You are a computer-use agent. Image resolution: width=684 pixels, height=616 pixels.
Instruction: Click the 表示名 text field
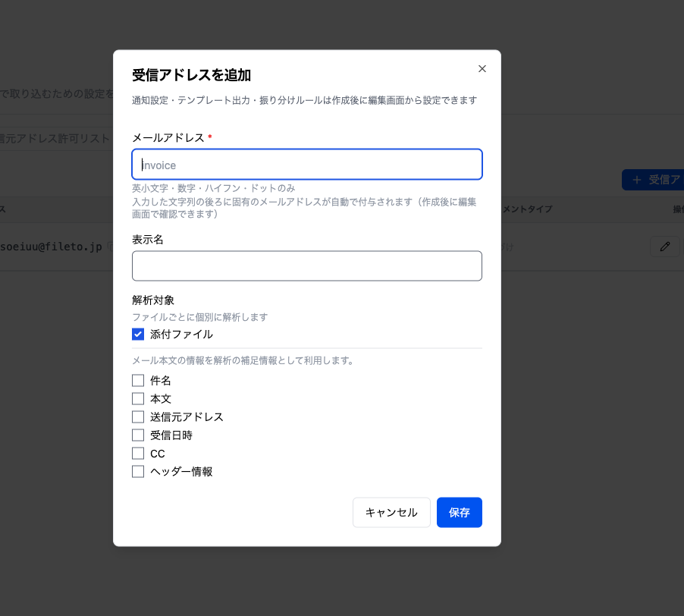[307, 266]
